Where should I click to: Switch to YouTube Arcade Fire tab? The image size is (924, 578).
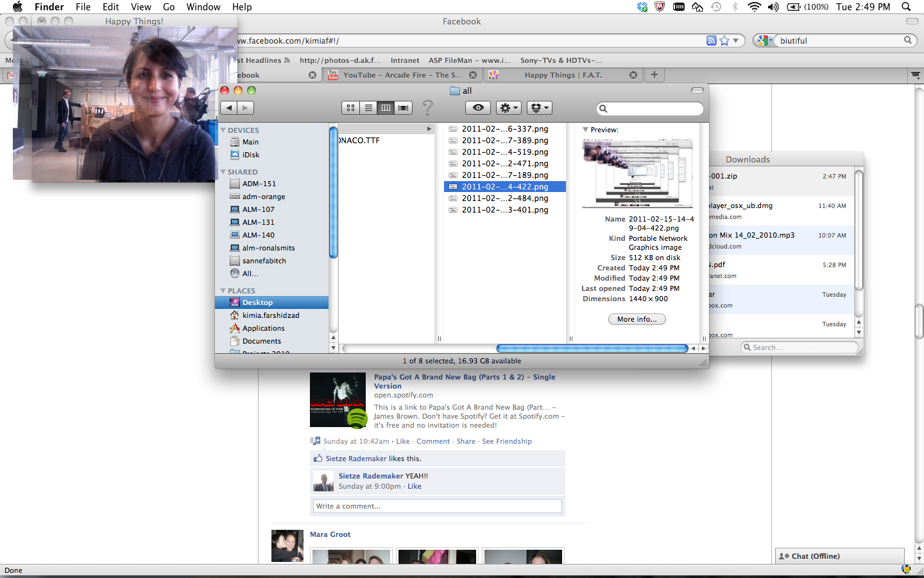[402, 75]
